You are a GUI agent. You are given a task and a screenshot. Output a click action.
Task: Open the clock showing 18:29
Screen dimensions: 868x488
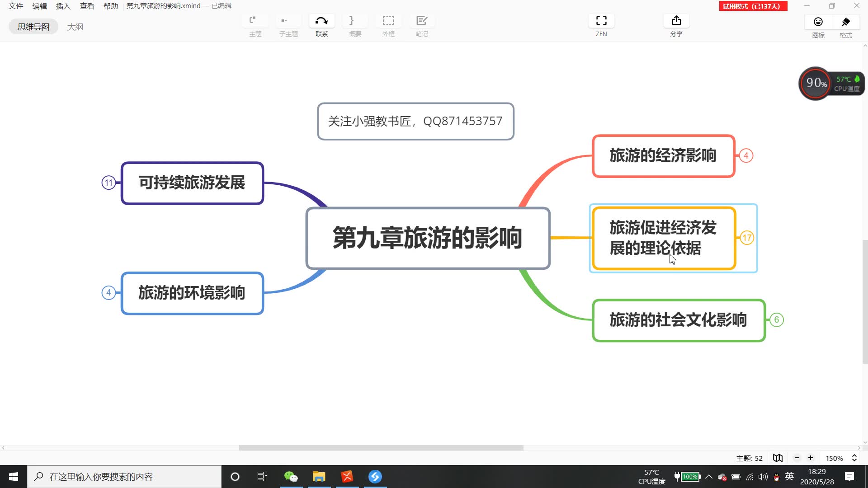(817, 477)
